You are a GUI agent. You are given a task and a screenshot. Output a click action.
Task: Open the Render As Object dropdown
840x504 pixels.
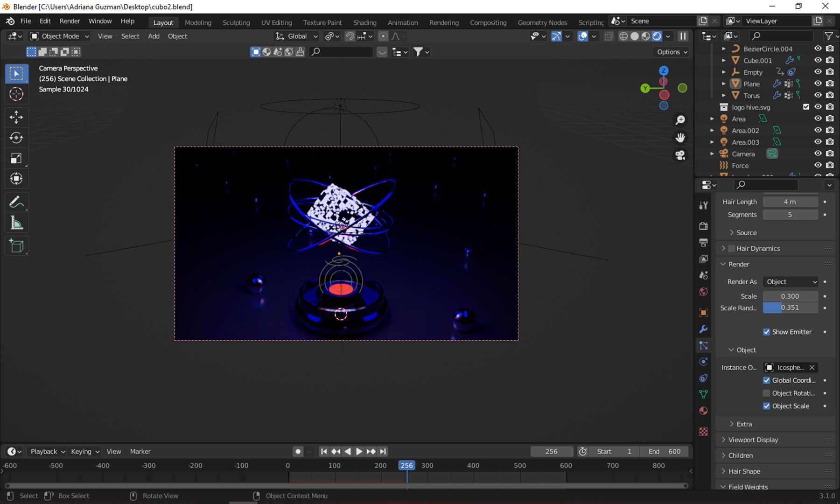click(791, 282)
